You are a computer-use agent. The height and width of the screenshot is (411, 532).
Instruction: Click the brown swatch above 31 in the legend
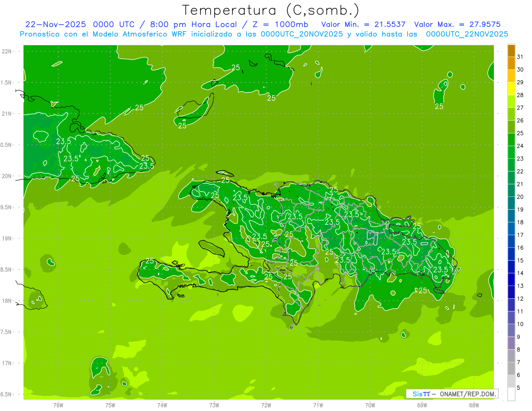pyautogui.click(x=511, y=51)
